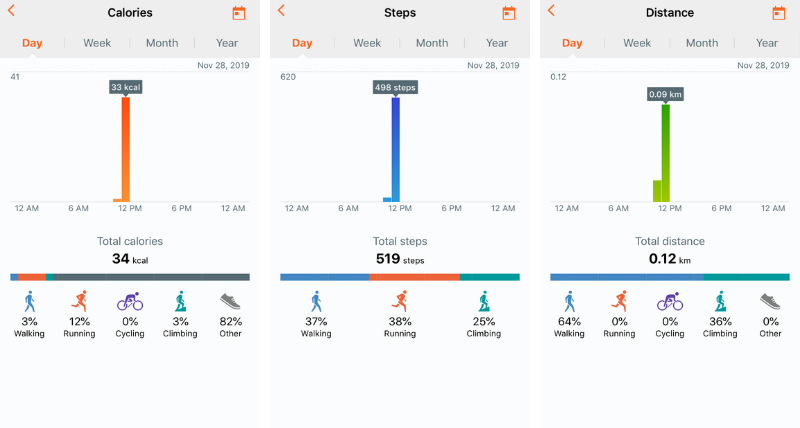Open calendar icon on Calories screen
The width and height of the screenshot is (800, 428).
coord(238,13)
